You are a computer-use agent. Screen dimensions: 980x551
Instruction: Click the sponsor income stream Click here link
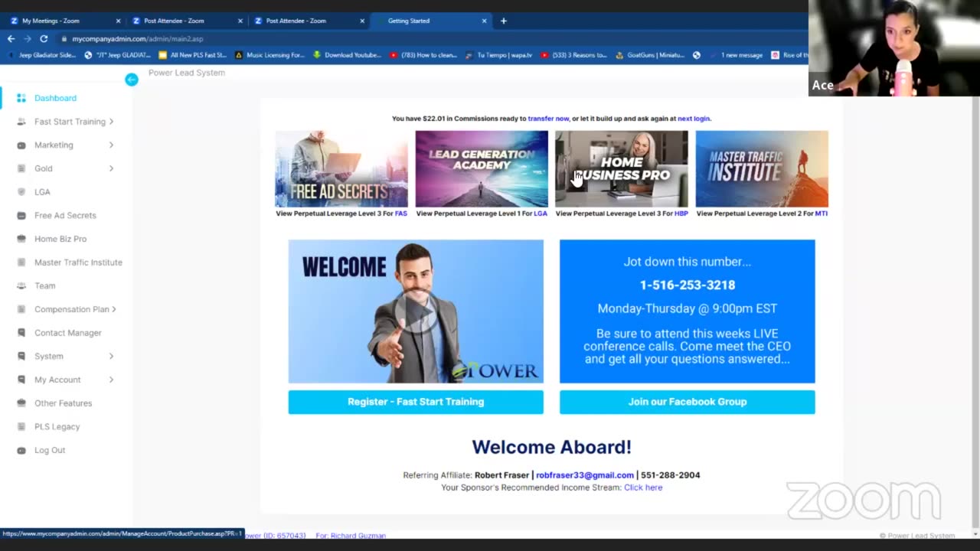click(x=643, y=487)
